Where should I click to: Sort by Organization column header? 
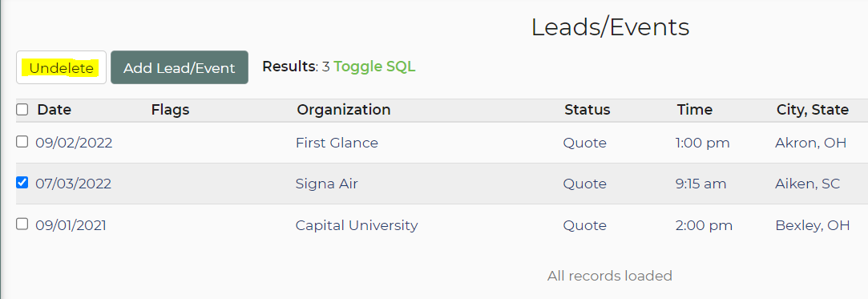point(344,110)
